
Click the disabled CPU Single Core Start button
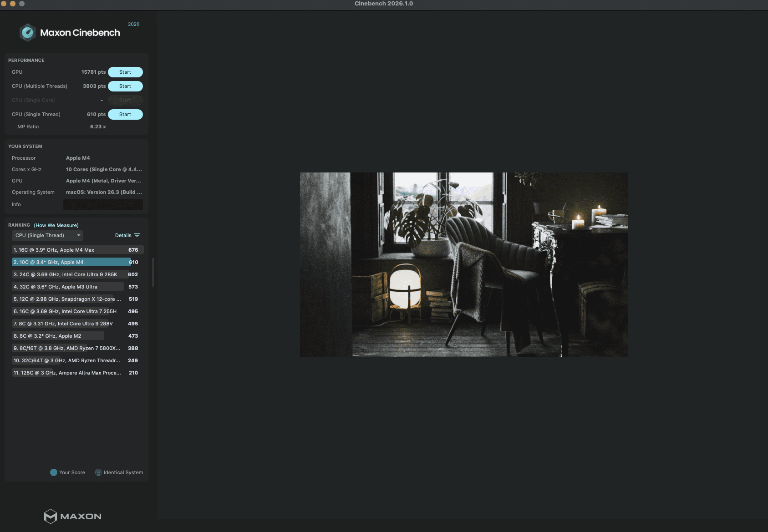point(125,100)
